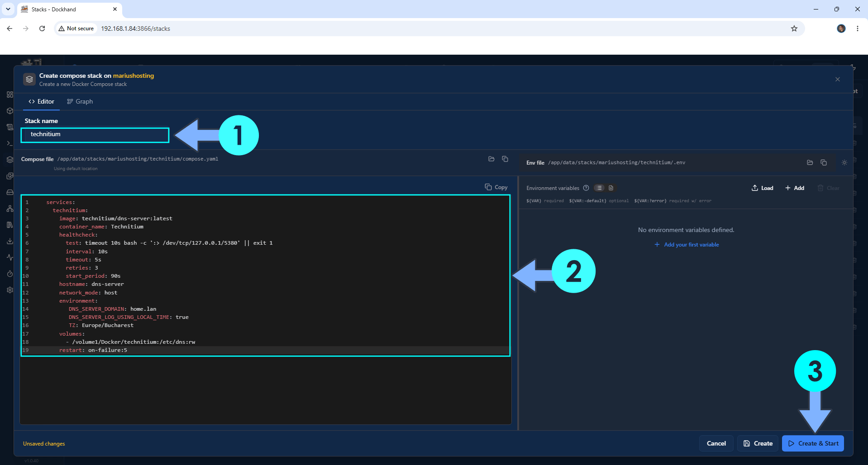Viewport: 868px width, 465px height.
Task: Open the browser three-dot menu
Action: [x=858, y=28]
